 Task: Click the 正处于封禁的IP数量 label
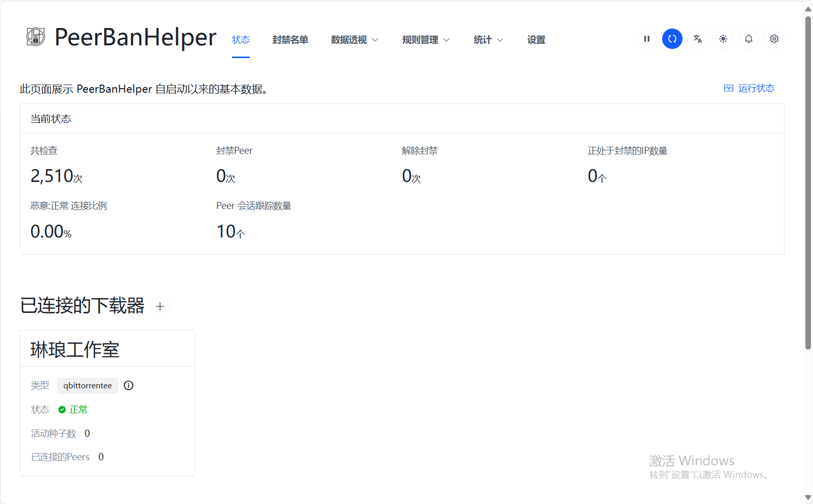tap(627, 151)
